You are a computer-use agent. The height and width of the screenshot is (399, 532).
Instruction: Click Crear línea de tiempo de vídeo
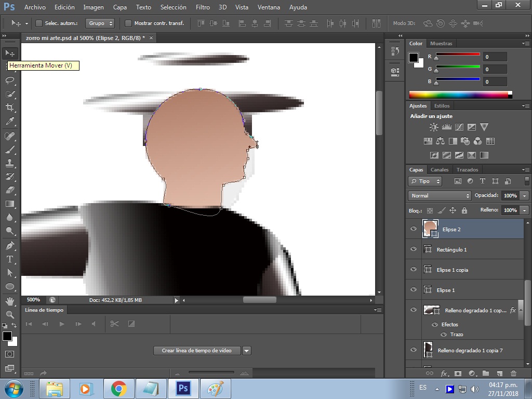pyautogui.click(x=197, y=351)
